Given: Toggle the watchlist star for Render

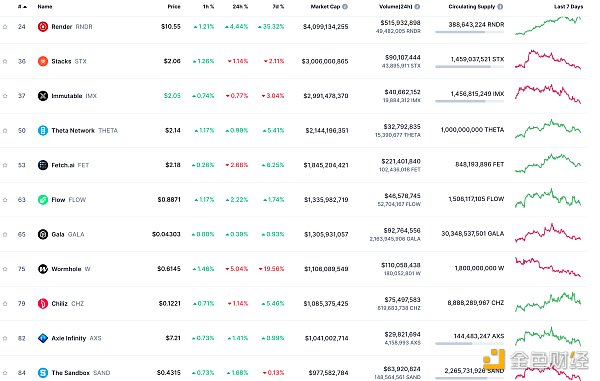Looking at the screenshot, I should 5,27.
